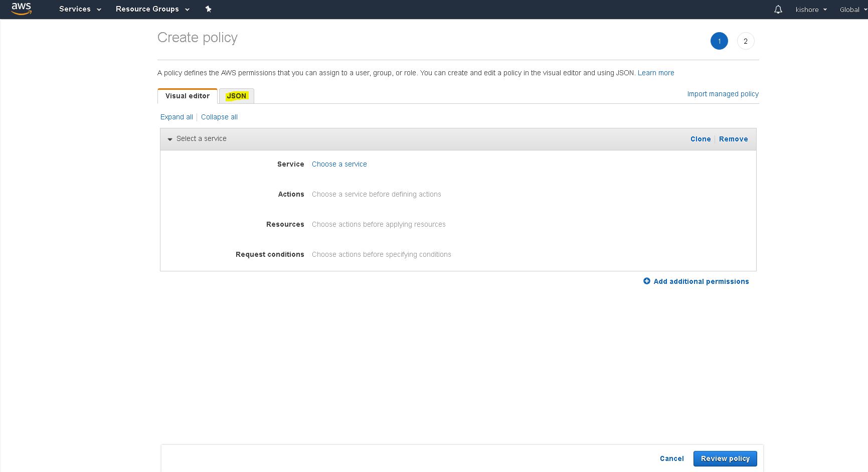
Task: Open the Learn more link
Action: pyautogui.click(x=655, y=73)
